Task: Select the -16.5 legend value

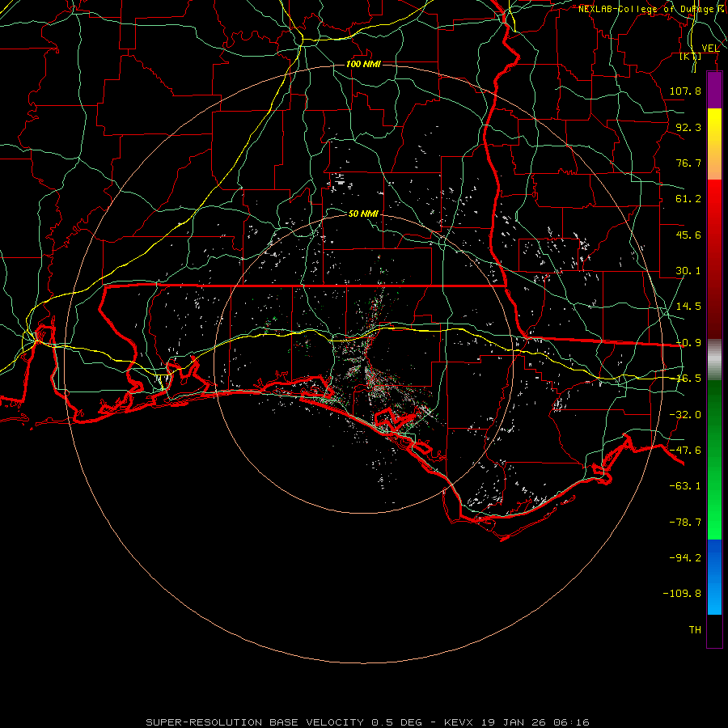Action: 688,379
